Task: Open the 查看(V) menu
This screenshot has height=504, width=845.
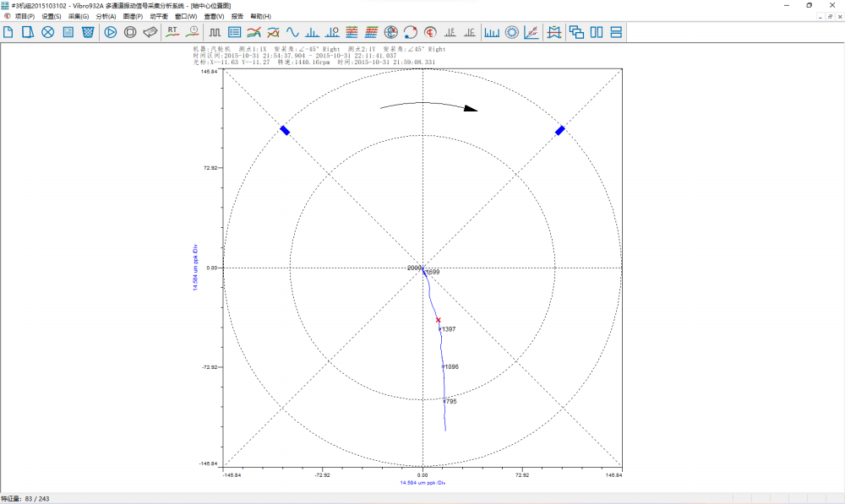Action: pos(214,17)
